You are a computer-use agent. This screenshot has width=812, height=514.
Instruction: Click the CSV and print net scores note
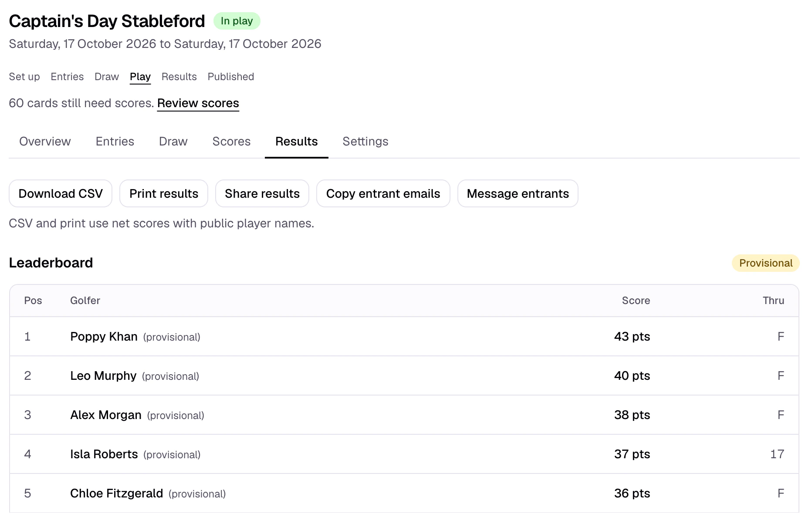click(x=162, y=223)
